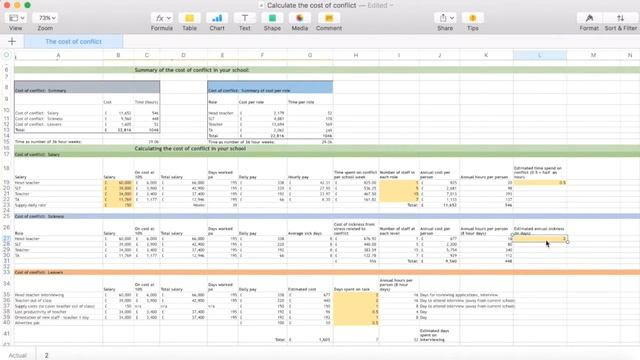Viewport: 640px width, 360px height.
Task: Click Estimated annual sickness column label
Action: [x=539, y=231]
